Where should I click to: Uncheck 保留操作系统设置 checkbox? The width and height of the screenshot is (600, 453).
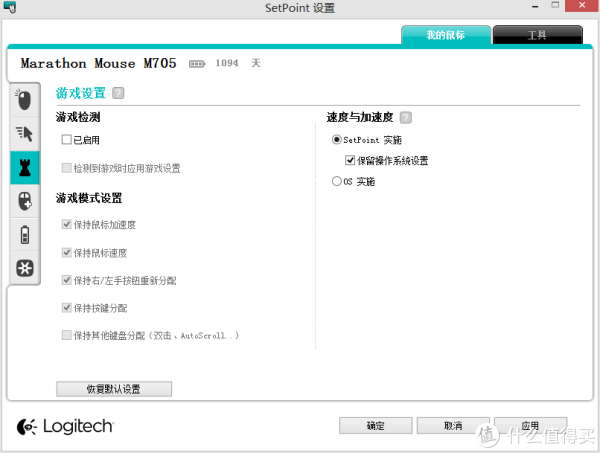coord(350,160)
